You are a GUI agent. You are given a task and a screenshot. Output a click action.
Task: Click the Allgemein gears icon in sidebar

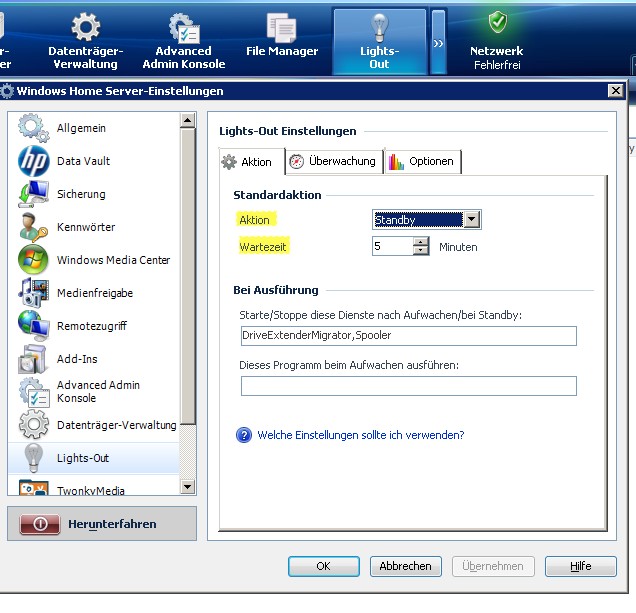(x=33, y=128)
